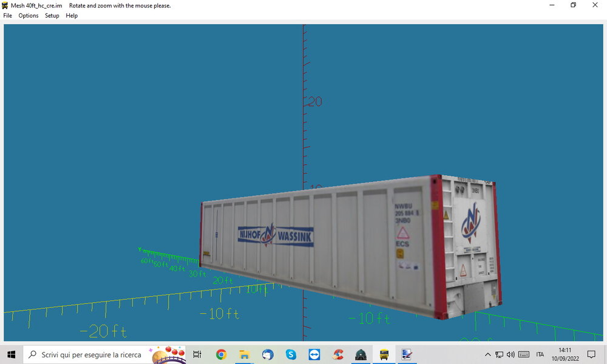Screen dimensions: 607x364
Task: Minimize the mesh viewer window
Action: coord(552,5)
